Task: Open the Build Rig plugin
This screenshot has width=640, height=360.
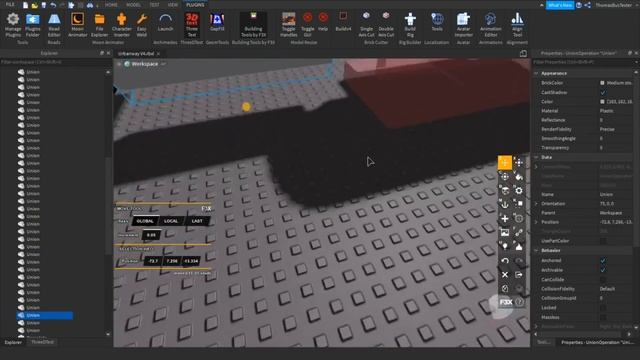Action: 410,25
